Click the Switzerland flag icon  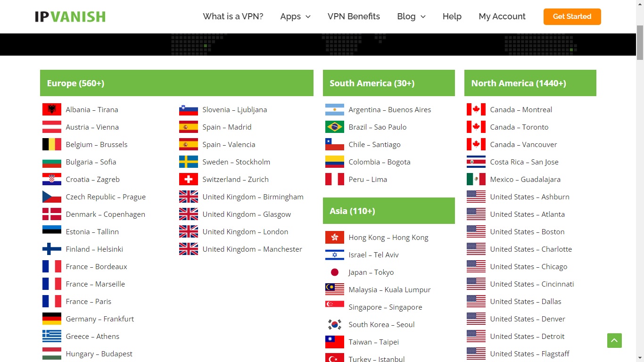188,179
